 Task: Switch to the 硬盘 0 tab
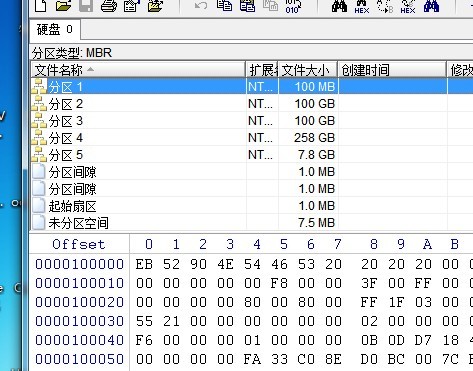pos(55,30)
